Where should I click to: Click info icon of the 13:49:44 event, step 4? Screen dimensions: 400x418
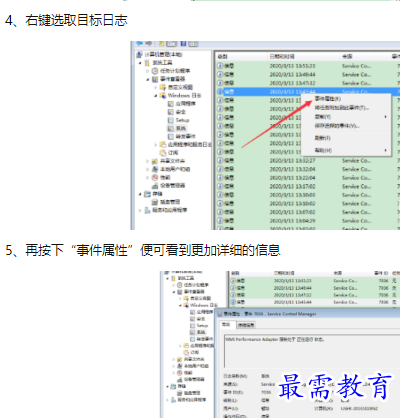coord(220,74)
